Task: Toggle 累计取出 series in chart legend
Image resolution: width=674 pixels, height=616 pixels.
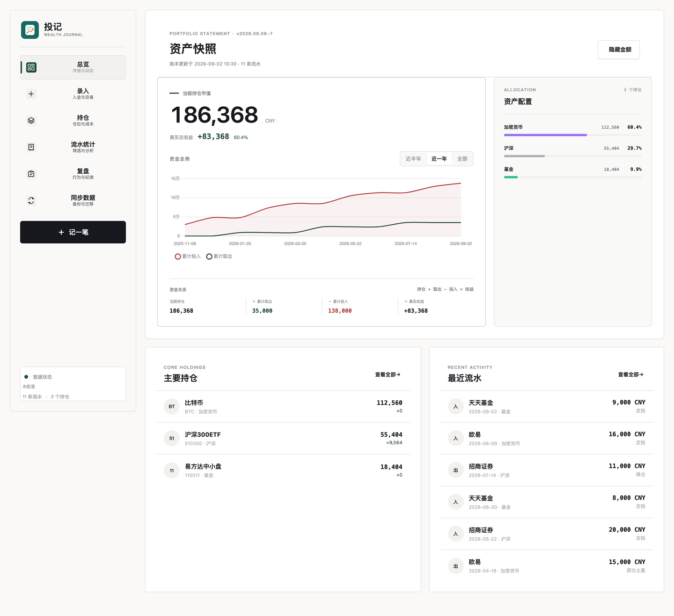Action: [219, 257]
